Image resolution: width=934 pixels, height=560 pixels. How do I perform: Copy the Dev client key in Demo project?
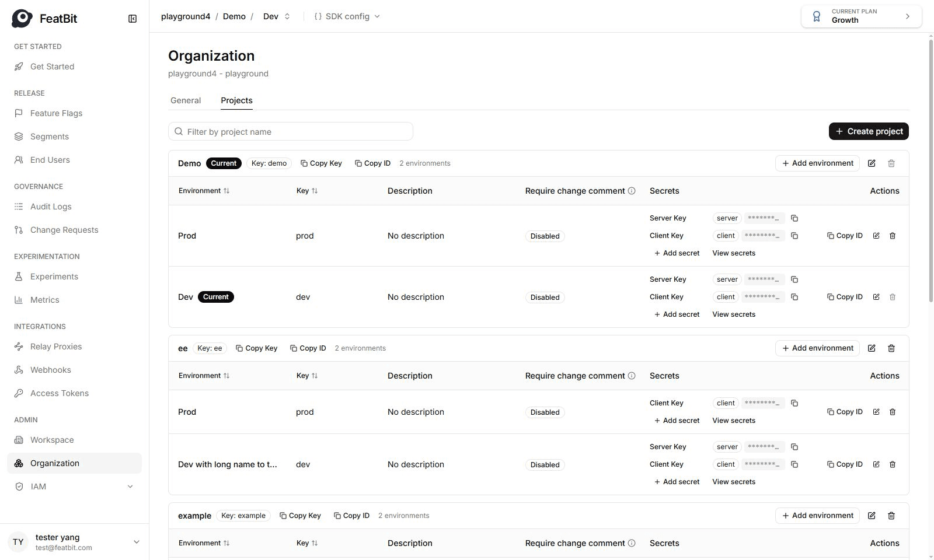tap(794, 297)
